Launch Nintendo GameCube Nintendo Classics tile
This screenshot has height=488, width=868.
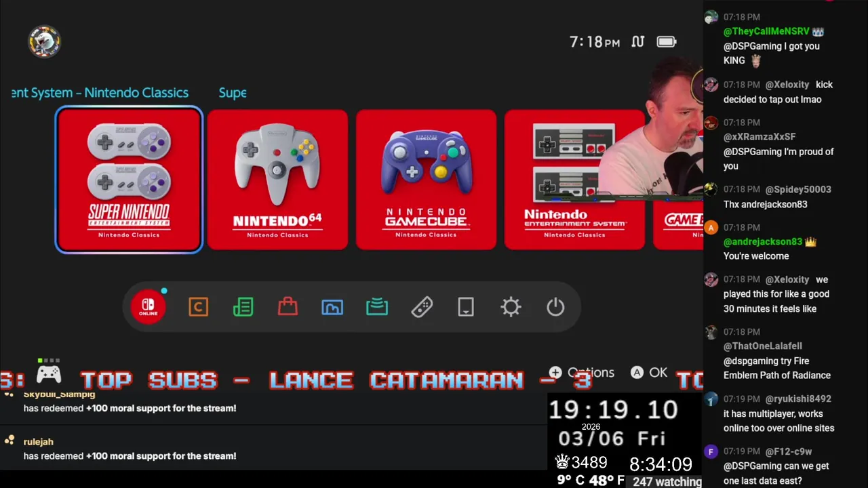coord(426,180)
